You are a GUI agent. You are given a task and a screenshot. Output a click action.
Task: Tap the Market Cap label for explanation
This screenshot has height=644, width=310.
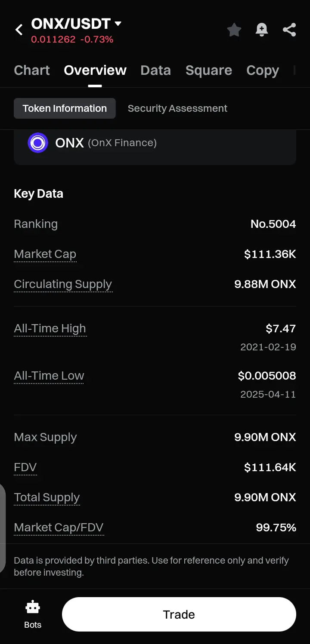(x=45, y=254)
